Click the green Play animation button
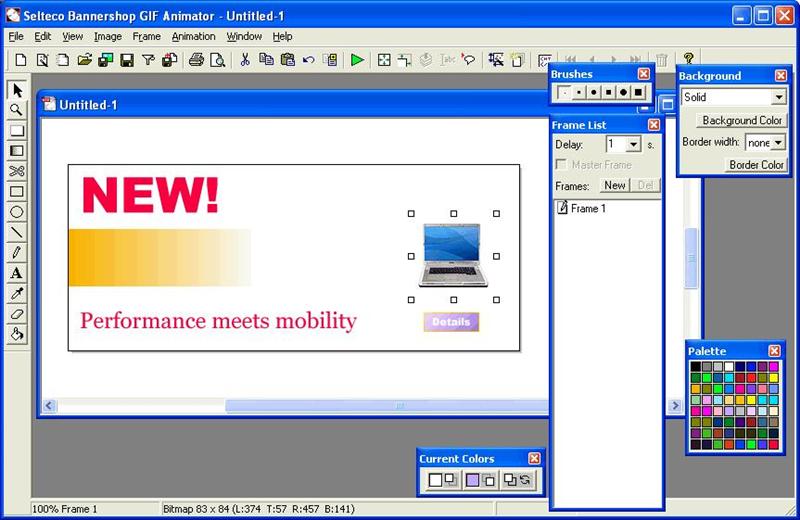The width and height of the screenshot is (800, 520). coord(357,61)
